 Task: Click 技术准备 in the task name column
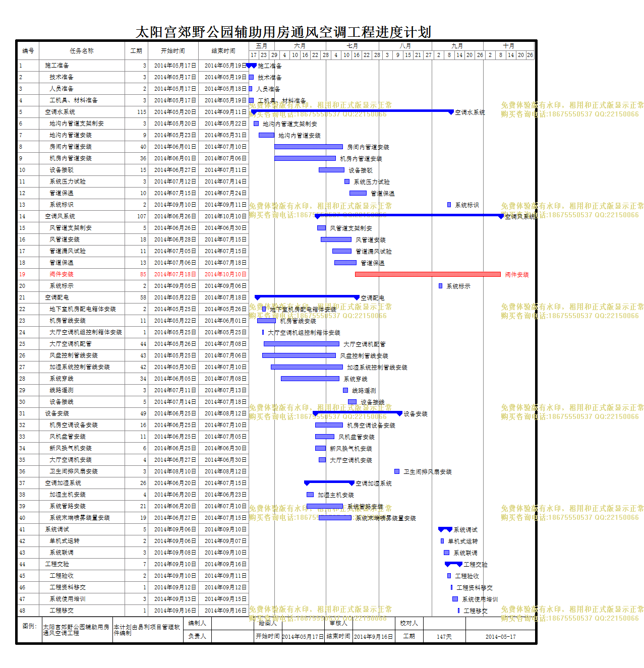[62, 77]
